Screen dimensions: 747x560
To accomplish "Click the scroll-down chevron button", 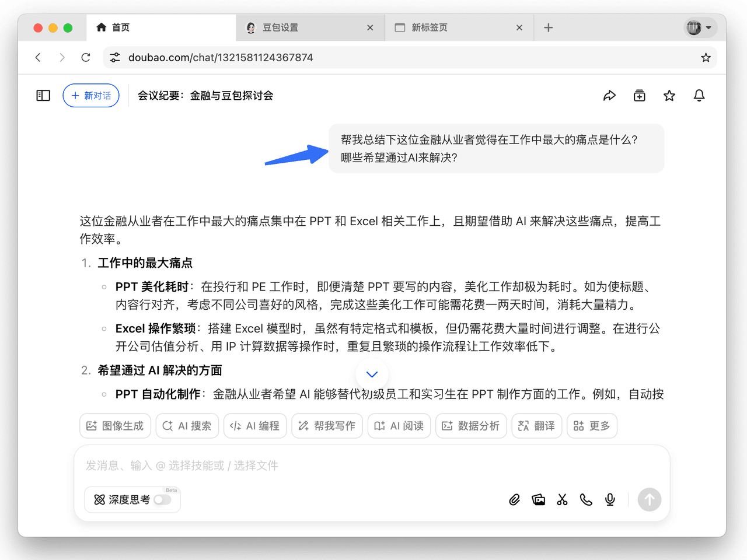I will (372, 374).
